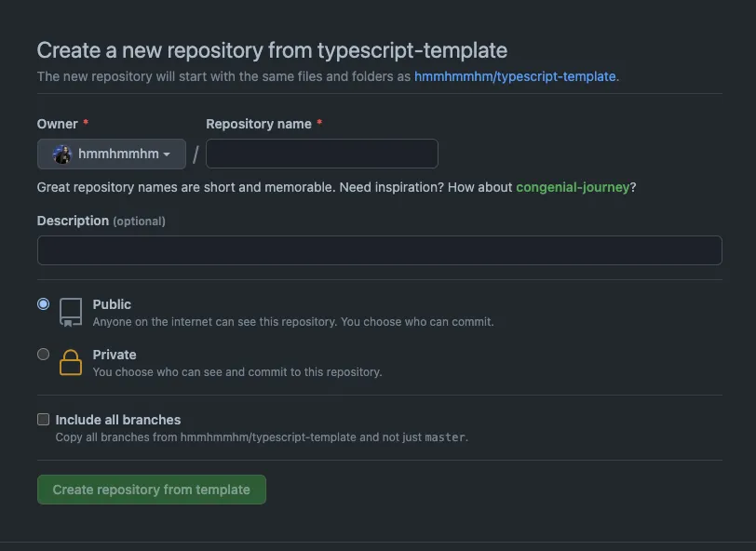
Task: Click the hmmhmmhm owner avatar icon
Action: click(x=62, y=155)
